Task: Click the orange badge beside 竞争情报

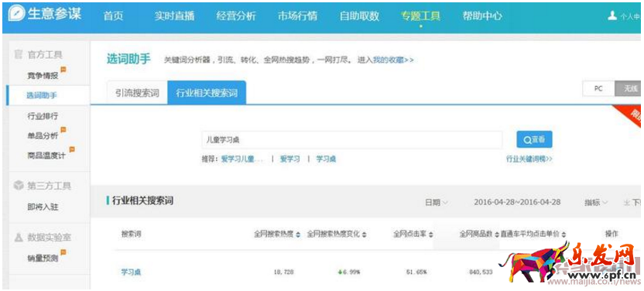Action: point(63,70)
